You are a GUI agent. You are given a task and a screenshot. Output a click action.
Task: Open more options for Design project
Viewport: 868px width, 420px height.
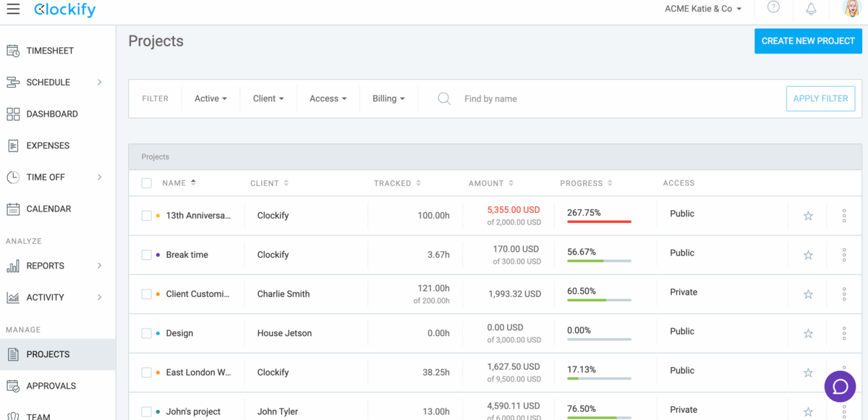844,333
